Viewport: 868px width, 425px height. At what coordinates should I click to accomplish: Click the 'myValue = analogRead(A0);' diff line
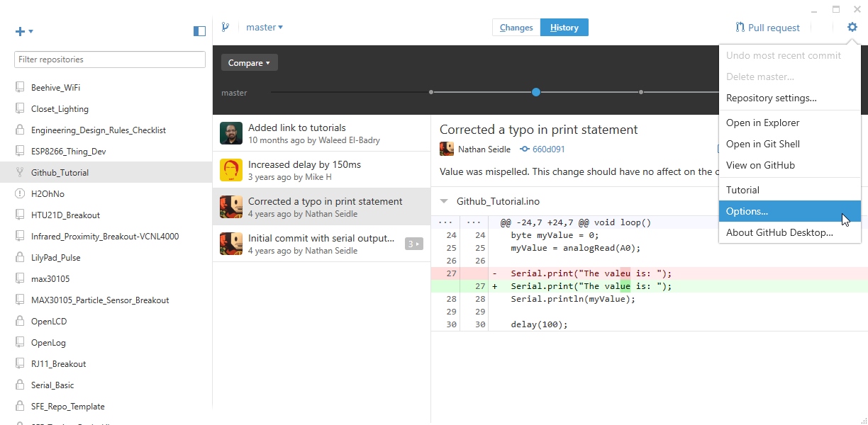[x=649, y=248]
